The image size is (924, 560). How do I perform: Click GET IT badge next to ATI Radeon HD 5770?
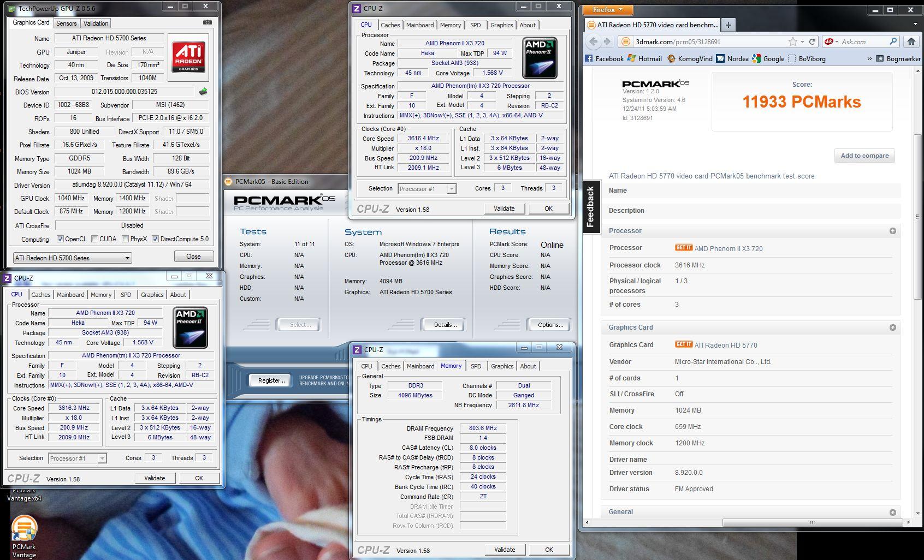(684, 344)
